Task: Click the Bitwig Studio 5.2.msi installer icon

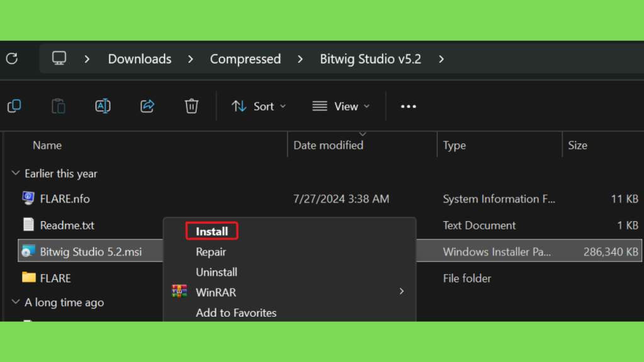Action: coord(28,251)
